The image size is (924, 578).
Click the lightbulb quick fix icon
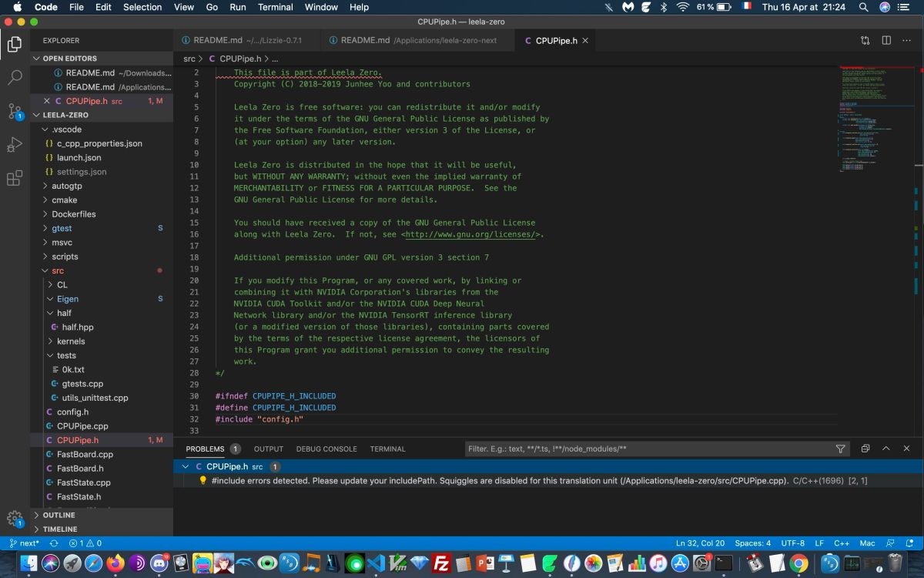[x=203, y=480]
